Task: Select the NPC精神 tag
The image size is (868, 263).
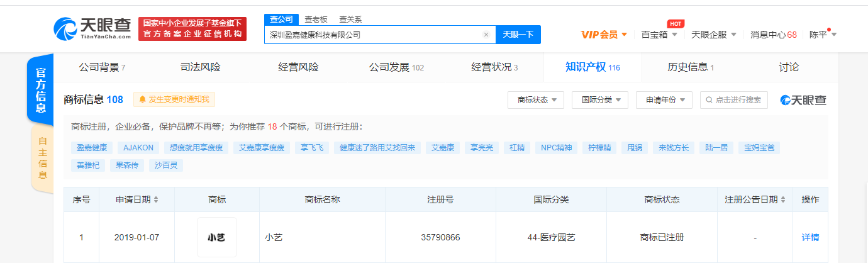Action: (556, 148)
